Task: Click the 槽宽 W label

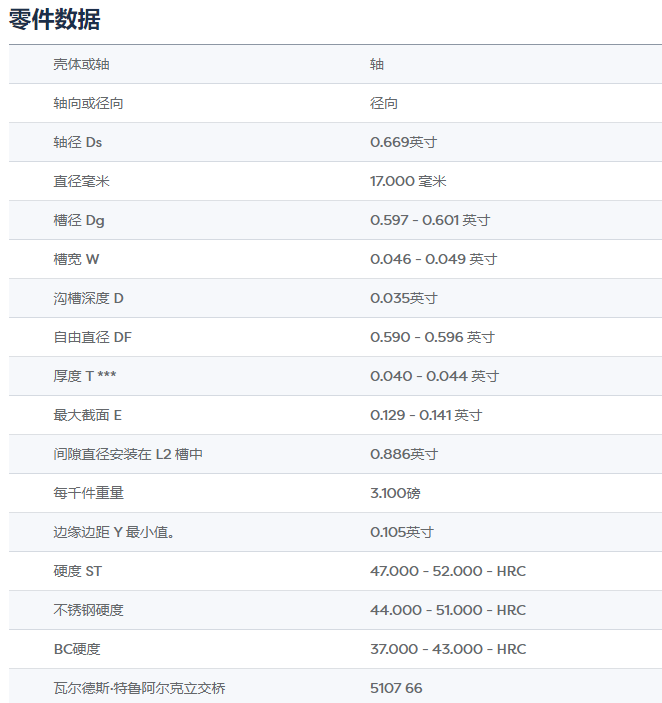Action: (76, 260)
